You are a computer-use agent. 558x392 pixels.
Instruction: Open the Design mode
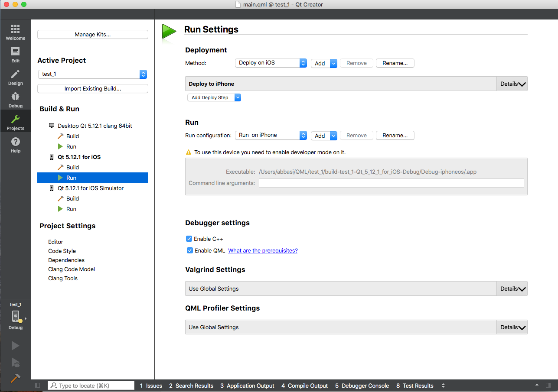[15, 77]
